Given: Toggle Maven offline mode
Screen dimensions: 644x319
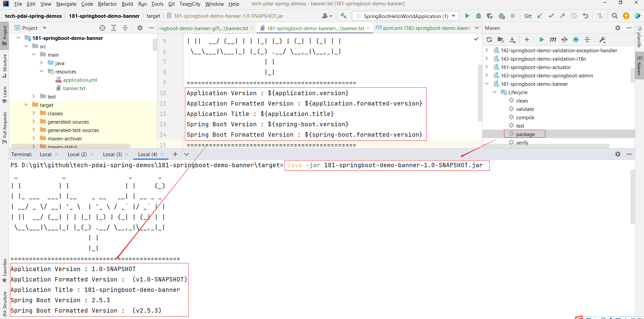Looking at the screenshot, I should tap(564, 40).
